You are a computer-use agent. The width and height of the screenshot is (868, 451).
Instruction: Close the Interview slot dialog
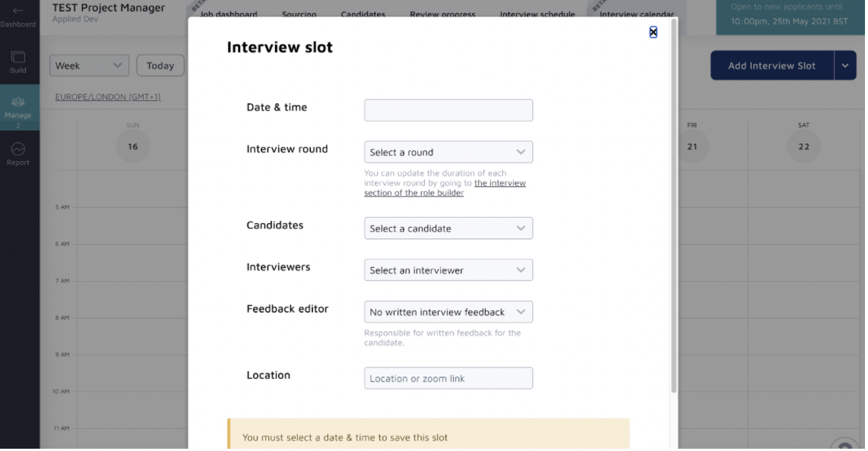pyautogui.click(x=653, y=32)
